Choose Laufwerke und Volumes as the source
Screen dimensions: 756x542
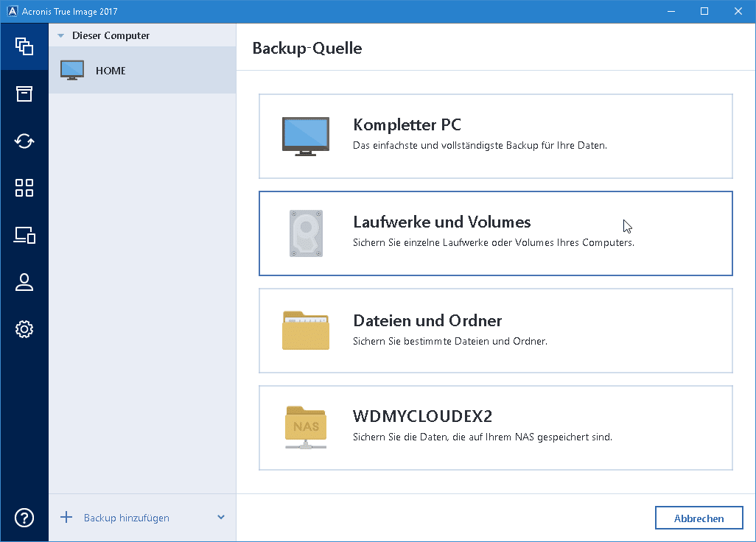click(x=496, y=233)
